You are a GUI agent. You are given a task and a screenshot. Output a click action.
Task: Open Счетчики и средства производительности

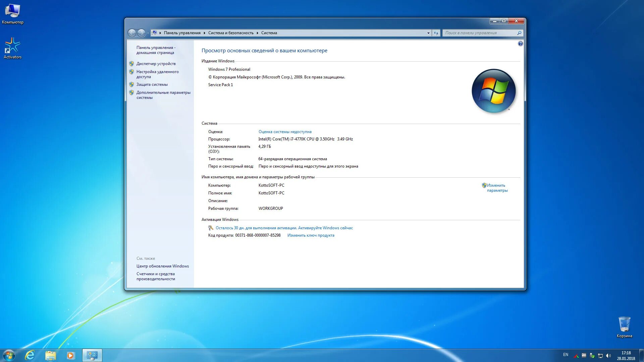[x=156, y=276]
